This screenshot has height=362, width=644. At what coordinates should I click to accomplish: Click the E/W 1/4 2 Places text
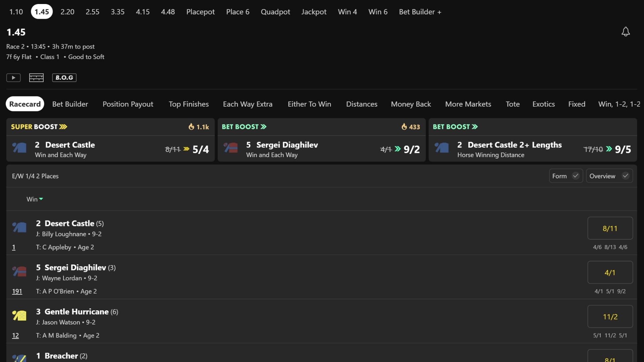click(35, 176)
